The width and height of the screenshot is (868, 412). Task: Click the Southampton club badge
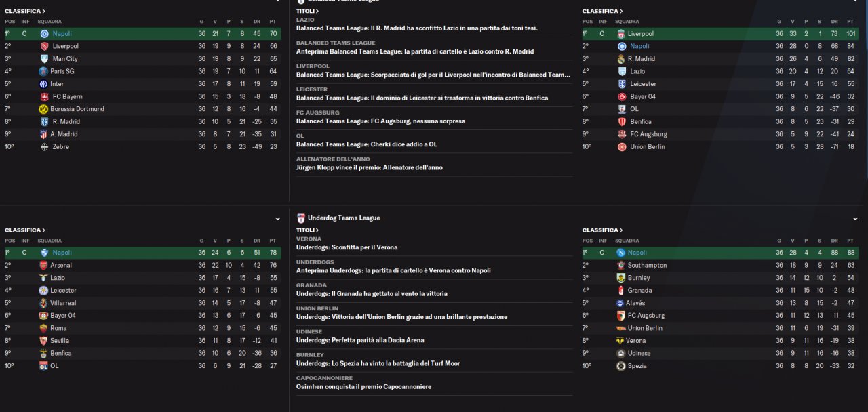621,266
